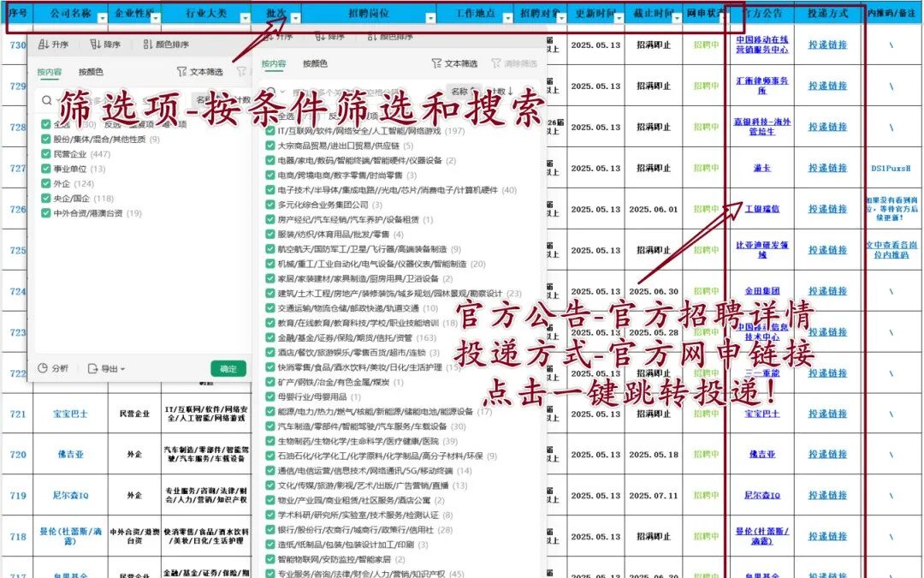Viewport: 924px width, 578px height.
Task: Open the 公司名称 column filter dropdown
Action: pyautogui.click(x=102, y=19)
